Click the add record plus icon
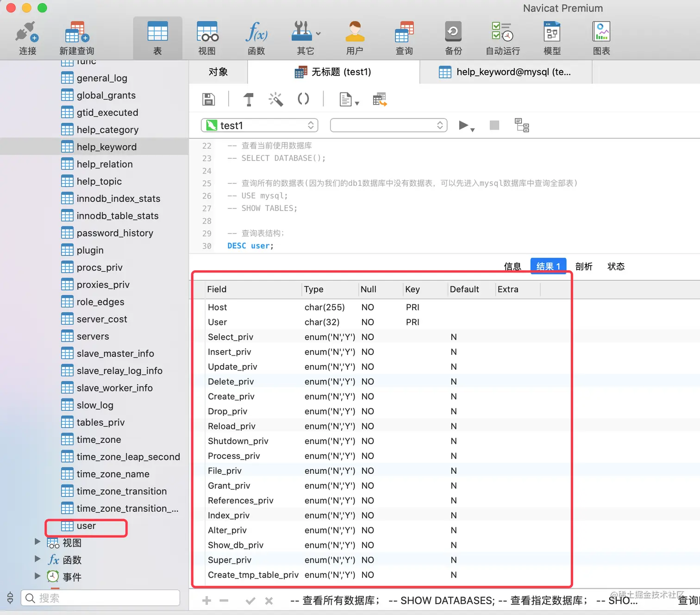Viewport: 700px width, 615px height. (207, 601)
